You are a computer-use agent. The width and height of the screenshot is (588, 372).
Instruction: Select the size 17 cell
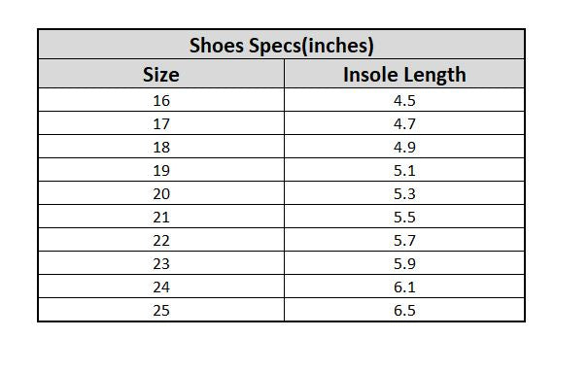pos(161,123)
